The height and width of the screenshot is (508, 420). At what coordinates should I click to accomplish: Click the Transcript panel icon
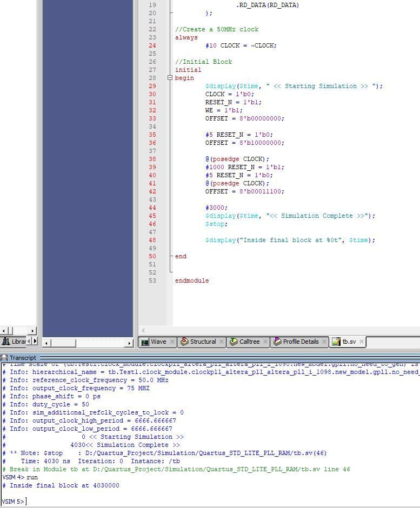tap(4, 358)
